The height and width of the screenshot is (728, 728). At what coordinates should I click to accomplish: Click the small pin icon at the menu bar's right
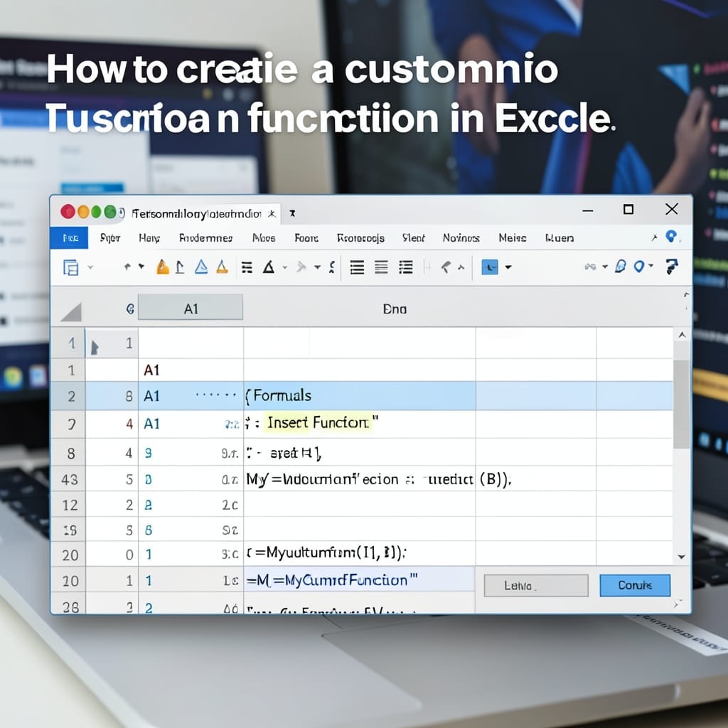coord(654,237)
